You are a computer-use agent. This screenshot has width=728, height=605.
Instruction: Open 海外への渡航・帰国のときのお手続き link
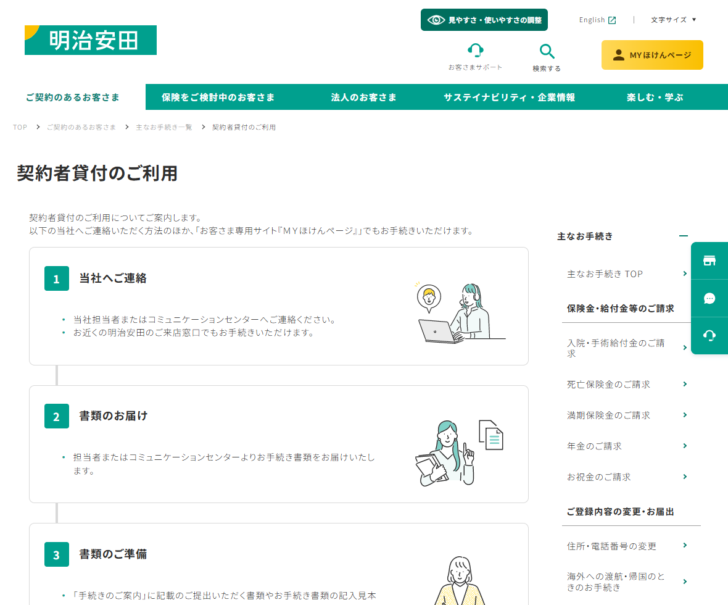(626, 581)
